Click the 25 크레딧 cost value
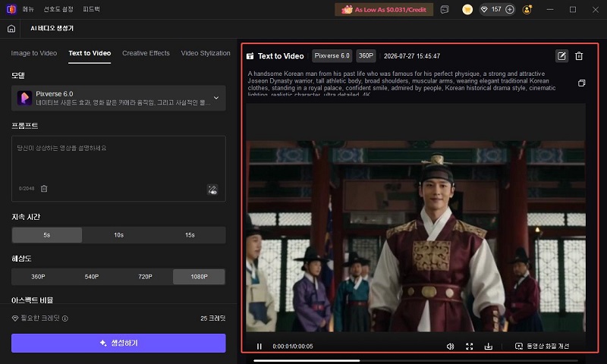Image resolution: width=607 pixels, height=364 pixels. (x=213, y=318)
